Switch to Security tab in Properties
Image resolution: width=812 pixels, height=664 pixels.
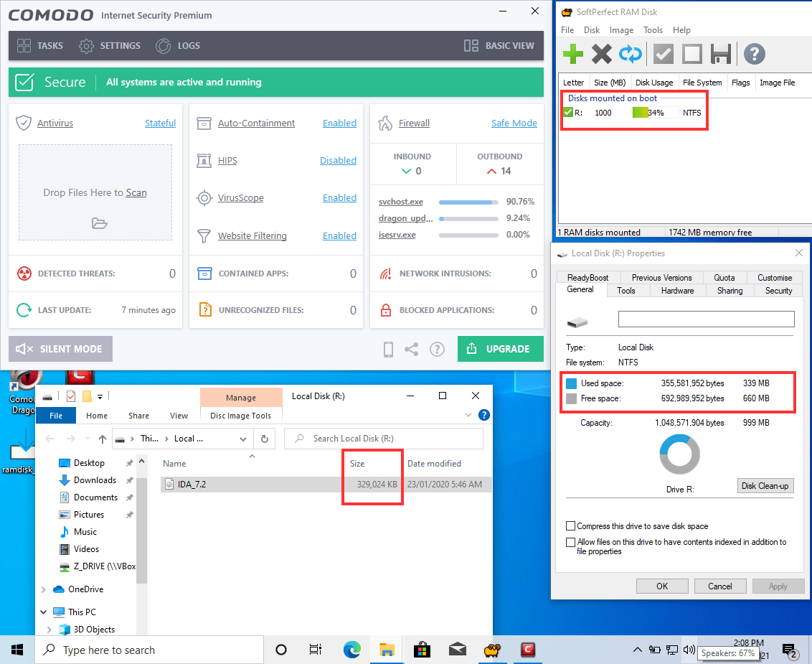tap(778, 291)
